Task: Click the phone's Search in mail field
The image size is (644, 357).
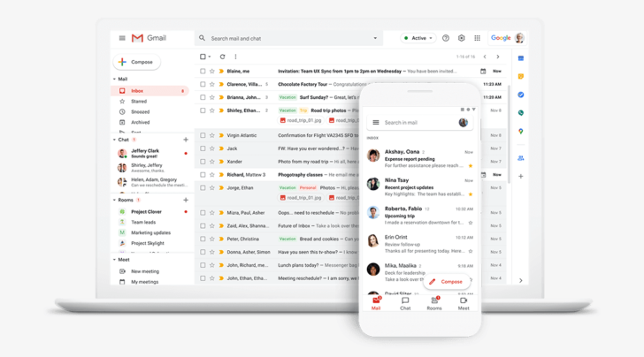Action: click(419, 122)
